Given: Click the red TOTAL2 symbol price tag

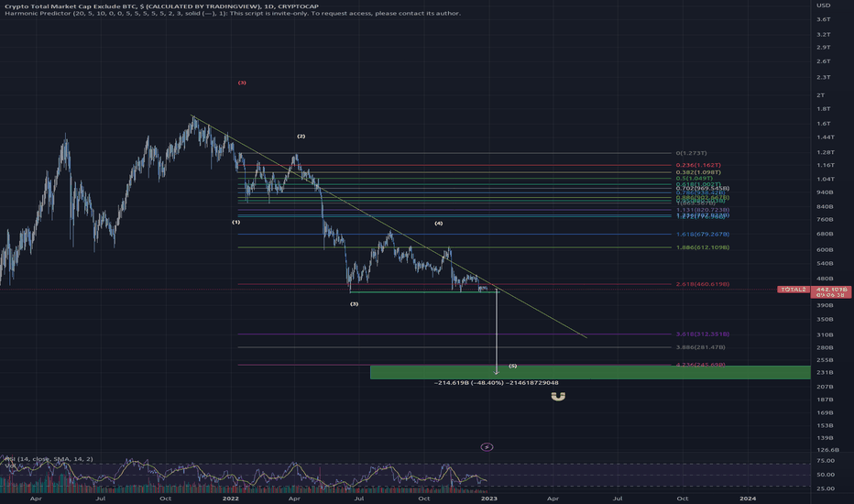Looking at the screenshot, I should coord(793,290).
